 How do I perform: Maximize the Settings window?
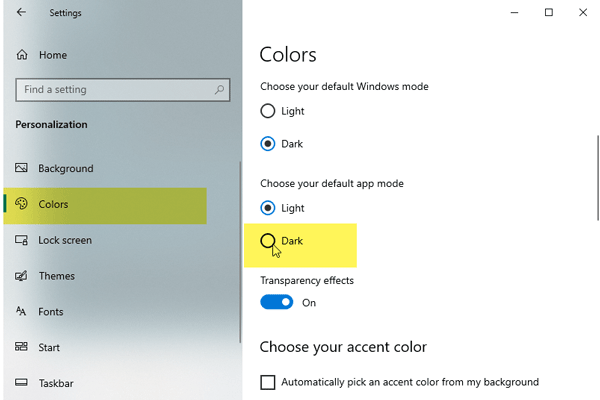[549, 13]
